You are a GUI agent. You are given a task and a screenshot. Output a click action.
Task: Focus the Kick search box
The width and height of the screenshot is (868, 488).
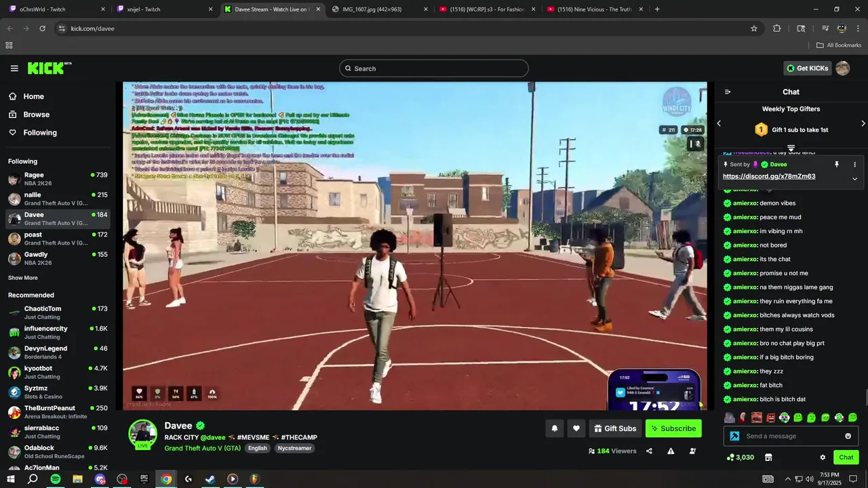[x=434, y=68]
